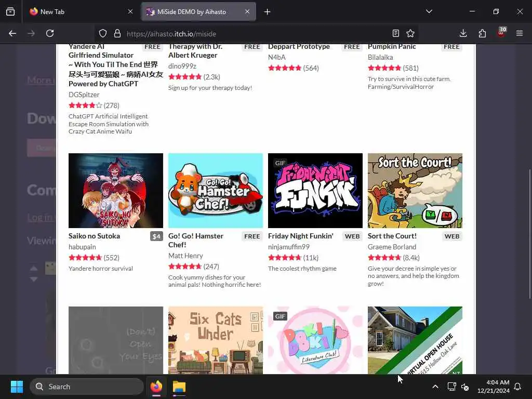Image resolution: width=532 pixels, height=399 pixels.
Task: Click the Firefox taskbar icon
Action: pos(156,387)
